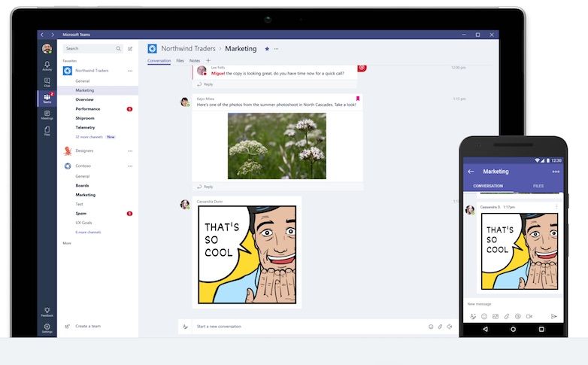Tap the back arrow in the phone's Marketing header
The width and height of the screenshot is (588, 365).
[x=471, y=172]
